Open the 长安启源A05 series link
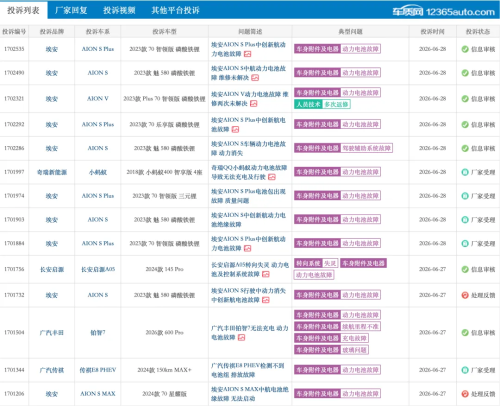The width and height of the screenshot is (500, 406). [98, 269]
